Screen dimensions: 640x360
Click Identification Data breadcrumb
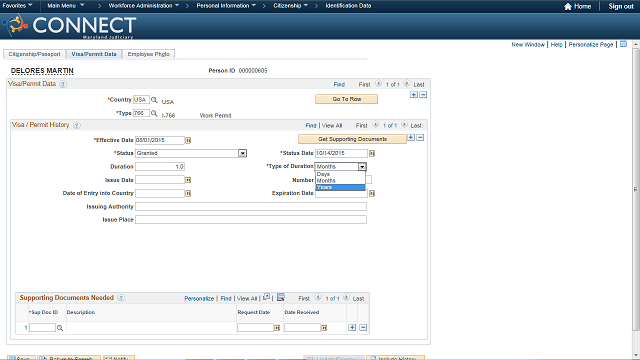[348, 6]
